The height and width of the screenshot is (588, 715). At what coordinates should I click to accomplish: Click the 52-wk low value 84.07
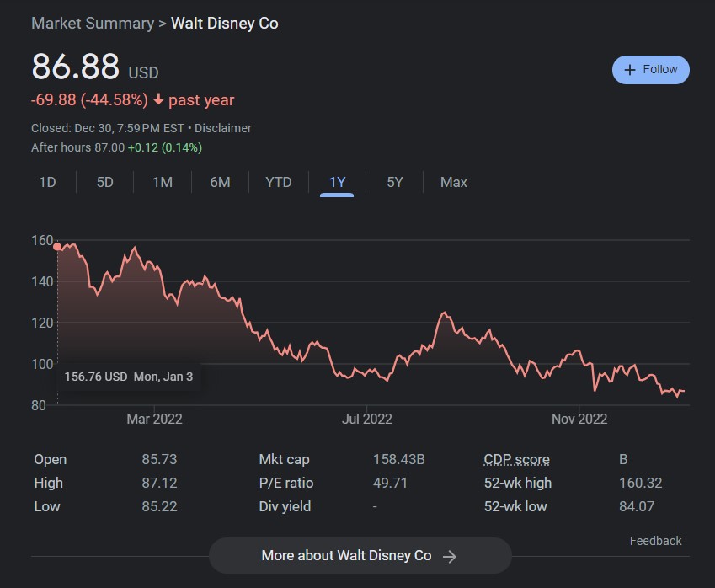pos(637,507)
